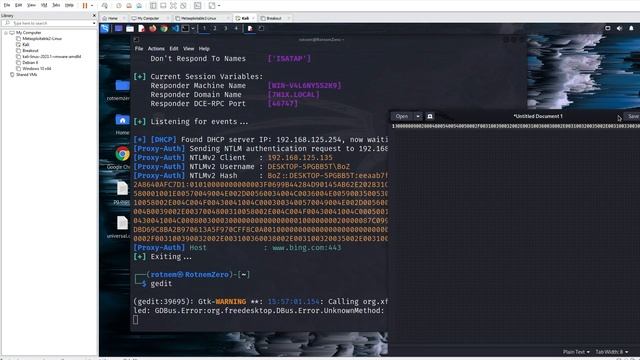This screenshot has height=360, width=640.
Task: Click the volume speaker tray icon
Action: (x=620, y=28)
